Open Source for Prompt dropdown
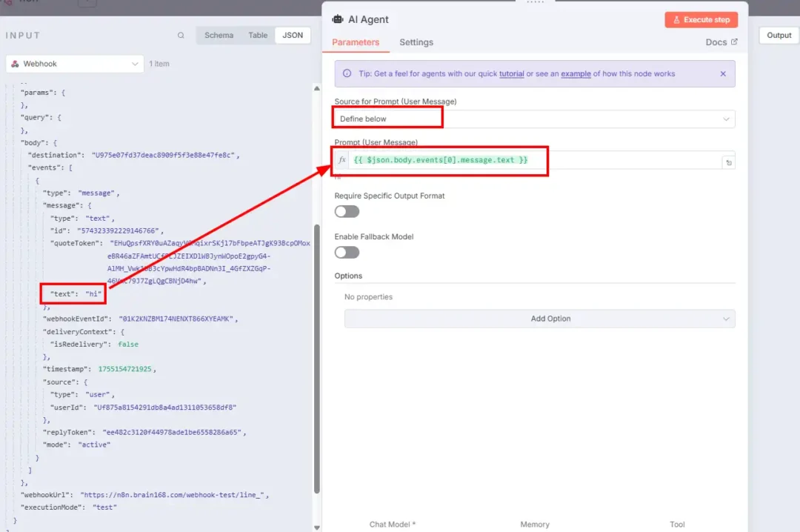The image size is (800, 532). (x=534, y=119)
